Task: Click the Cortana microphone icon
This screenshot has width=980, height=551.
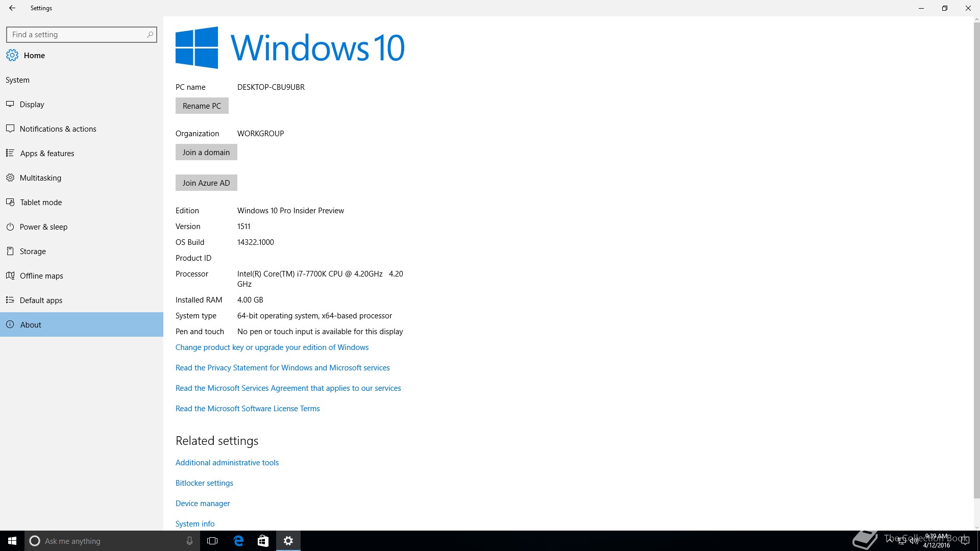Action: [x=189, y=541]
